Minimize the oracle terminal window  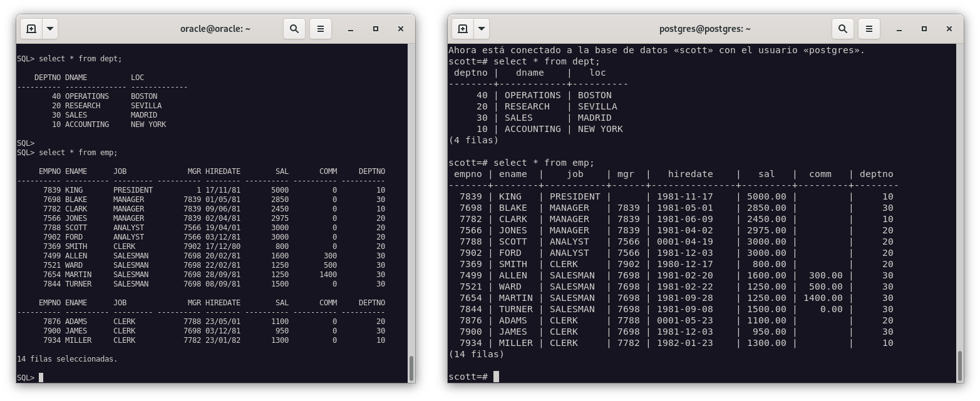[x=351, y=29]
